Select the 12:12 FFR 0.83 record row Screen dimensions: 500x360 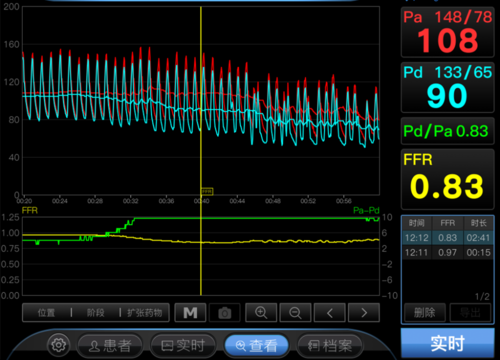tap(447, 238)
